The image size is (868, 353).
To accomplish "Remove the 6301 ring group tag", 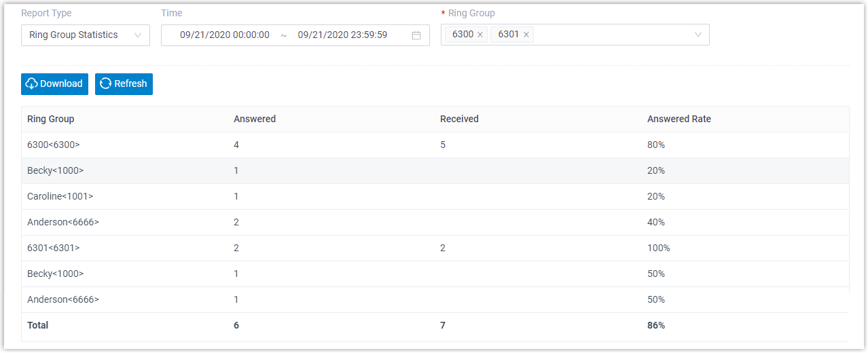I will pyautogui.click(x=526, y=35).
